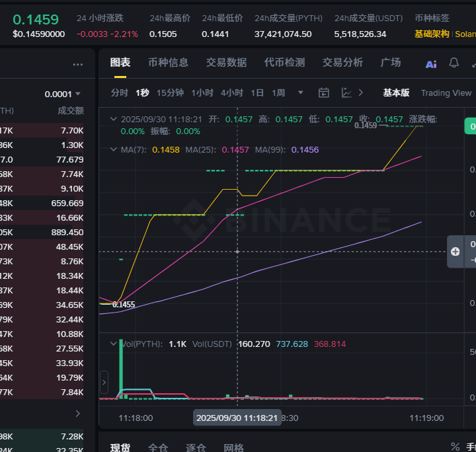
Task: Open the 0.0001 price precision dropdown
Action: [x=63, y=94]
